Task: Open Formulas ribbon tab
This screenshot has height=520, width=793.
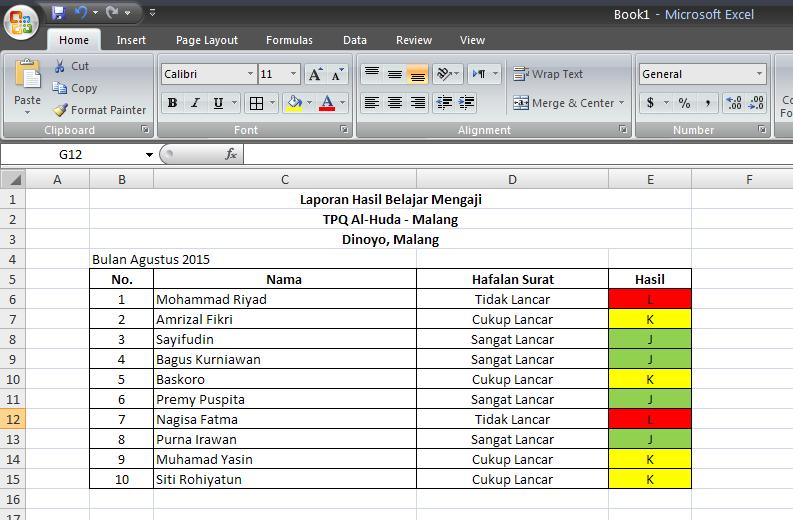Action: coord(289,40)
